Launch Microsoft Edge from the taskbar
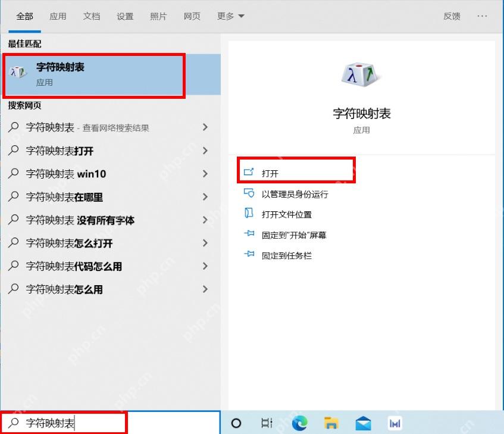Image resolution: width=504 pixels, height=434 pixels. 299,423
